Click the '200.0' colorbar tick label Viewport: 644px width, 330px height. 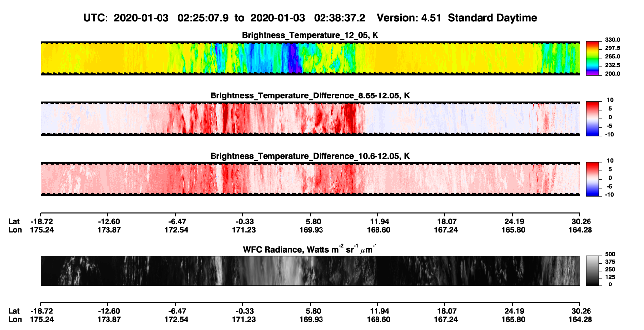(x=613, y=73)
